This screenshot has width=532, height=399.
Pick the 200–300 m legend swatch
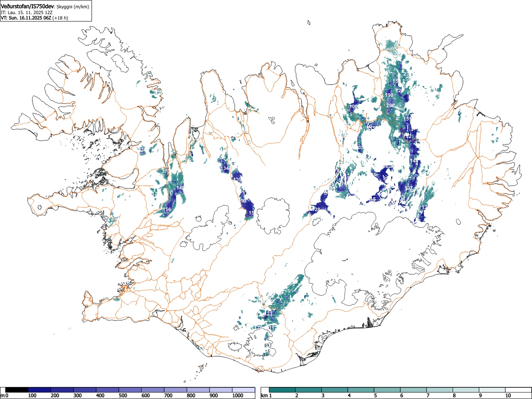tap(62, 390)
